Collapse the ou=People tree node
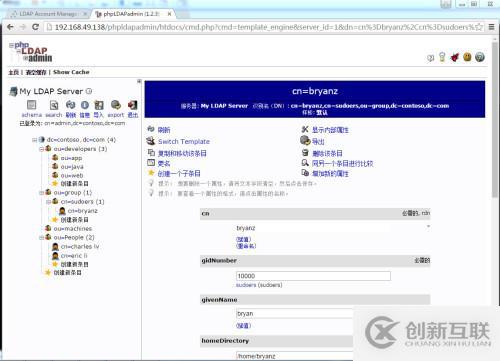 (41, 238)
